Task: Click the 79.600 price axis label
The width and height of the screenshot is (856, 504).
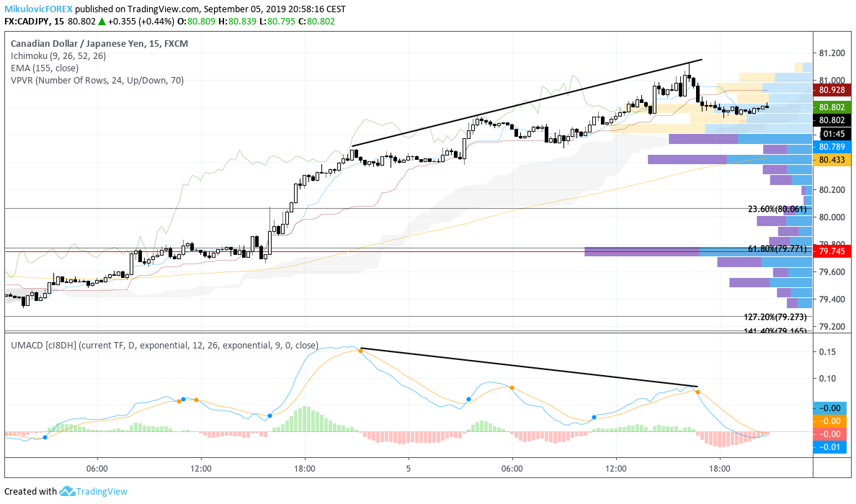Action: click(832, 272)
